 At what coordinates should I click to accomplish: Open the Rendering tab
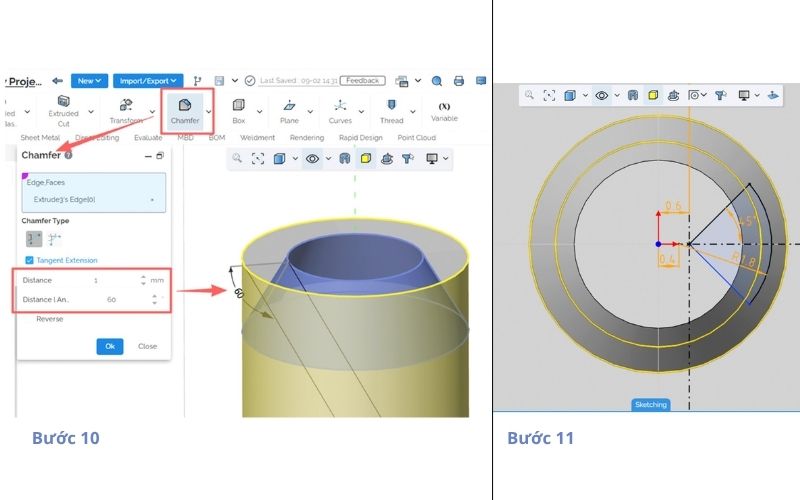306,138
